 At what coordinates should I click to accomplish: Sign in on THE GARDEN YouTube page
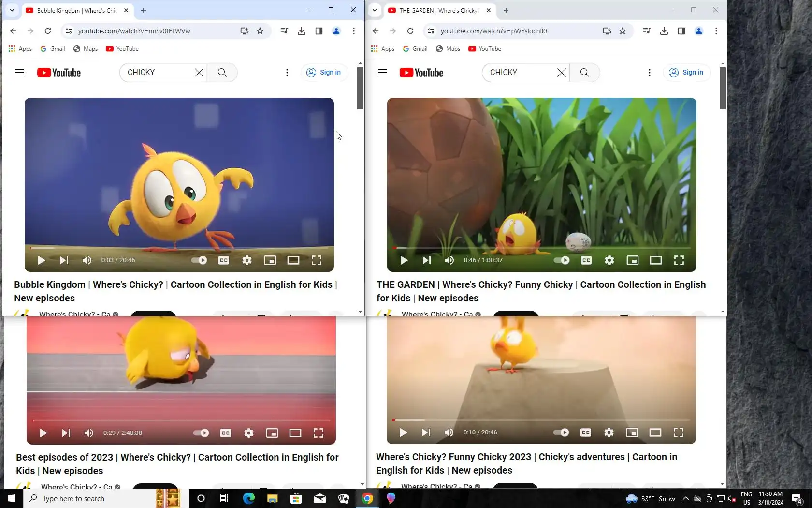pos(687,73)
